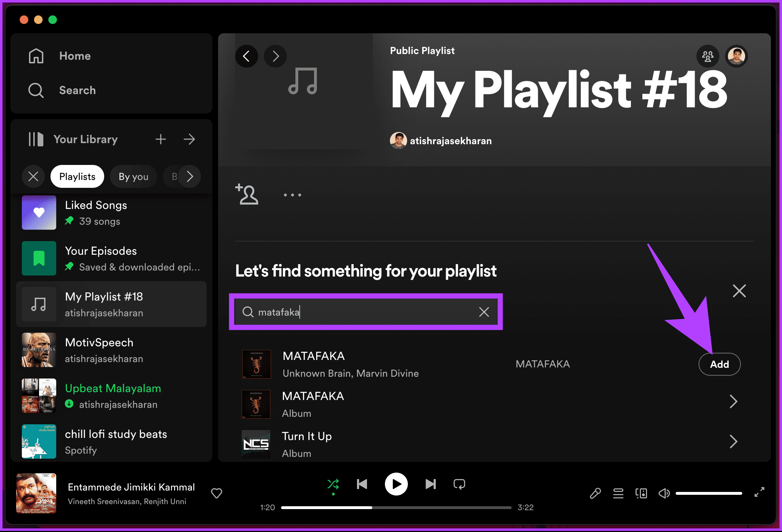Mute volume with speaker icon
782x532 pixels.
pyautogui.click(x=664, y=493)
